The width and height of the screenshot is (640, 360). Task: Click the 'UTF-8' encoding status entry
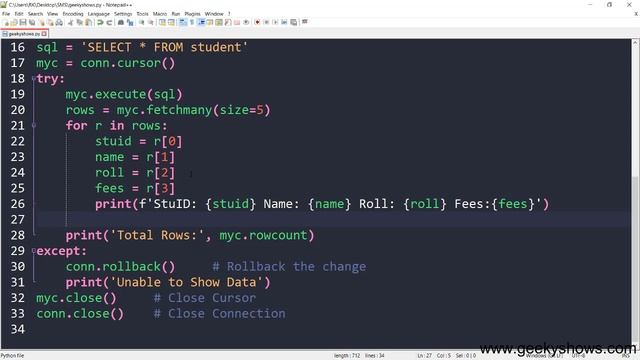578,356
